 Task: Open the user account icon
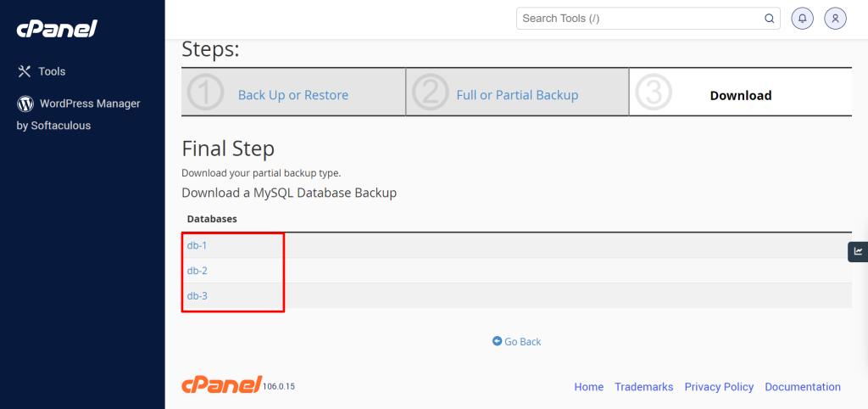pyautogui.click(x=835, y=19)
